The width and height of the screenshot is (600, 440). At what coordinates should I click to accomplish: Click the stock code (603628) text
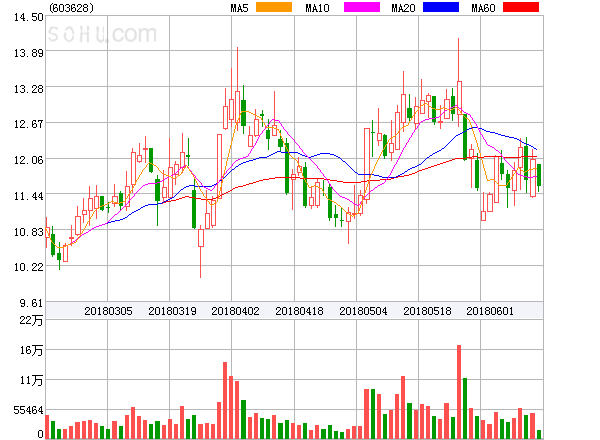[x=71, y=8]
